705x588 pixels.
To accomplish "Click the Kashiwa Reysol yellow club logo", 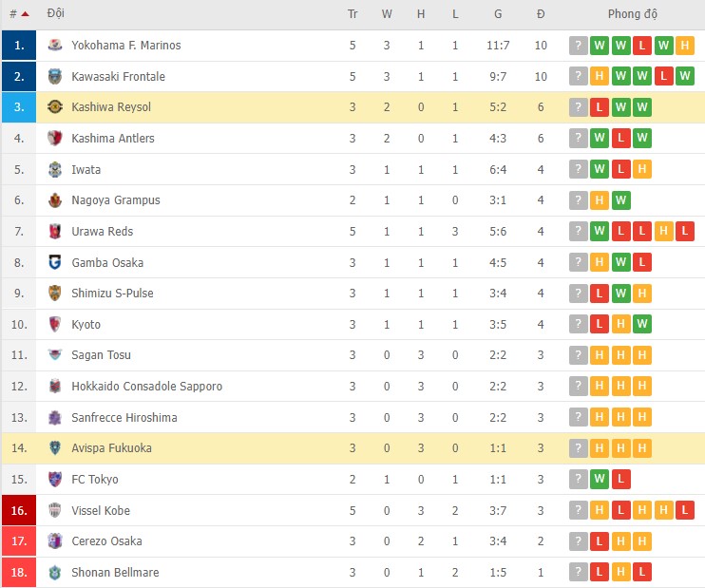I will click(54, 107).
